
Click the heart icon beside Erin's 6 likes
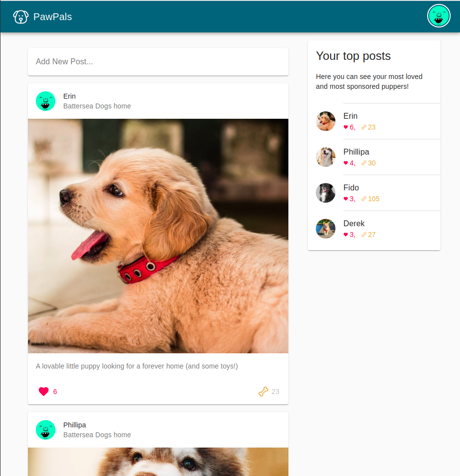coord(346,127)
